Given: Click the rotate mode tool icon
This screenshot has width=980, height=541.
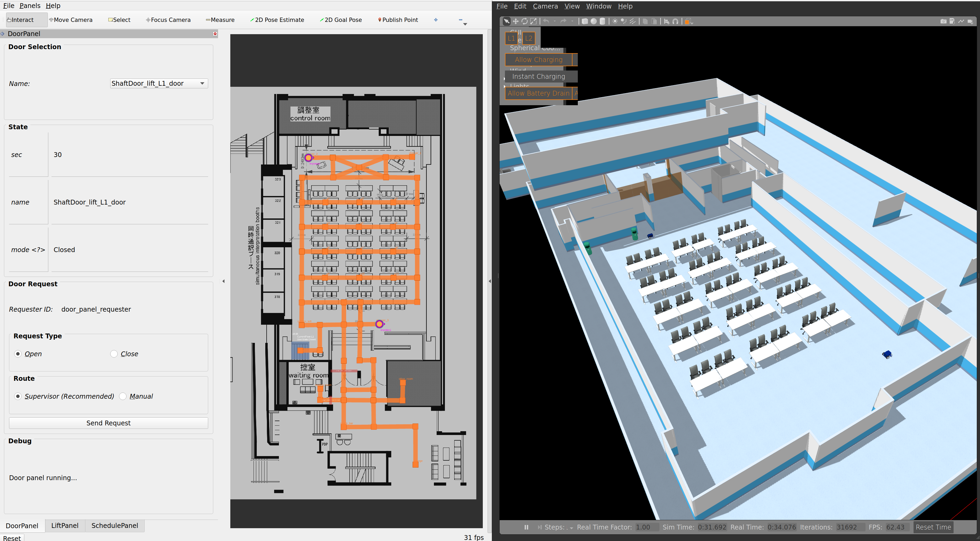Looking at the screenshot, I should pyautogui.click(x=525, y=21).
